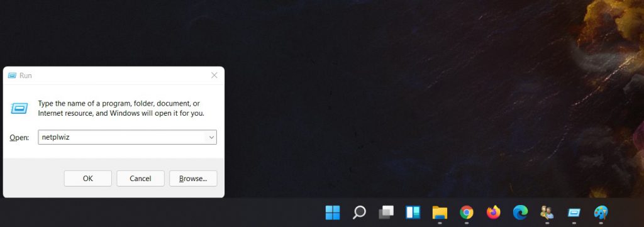The image size is (644, 227).
Task: Close the Run dialog with X
Action: (x=214, y=75)
